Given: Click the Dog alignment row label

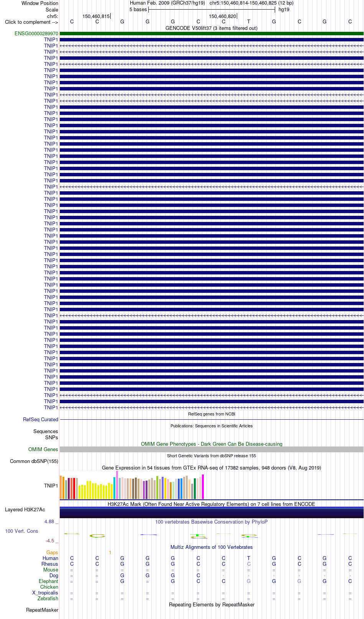Looking at the screenshot, I should click(54, 575).
